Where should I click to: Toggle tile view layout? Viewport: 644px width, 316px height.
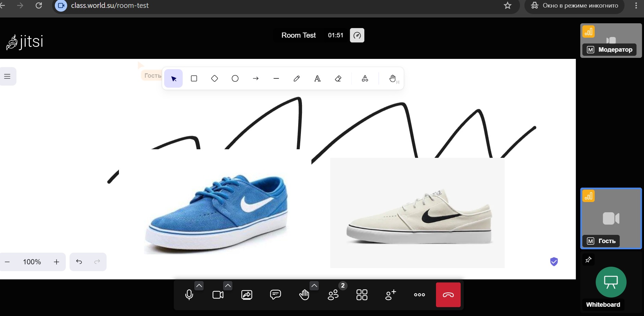pos(362,295)
